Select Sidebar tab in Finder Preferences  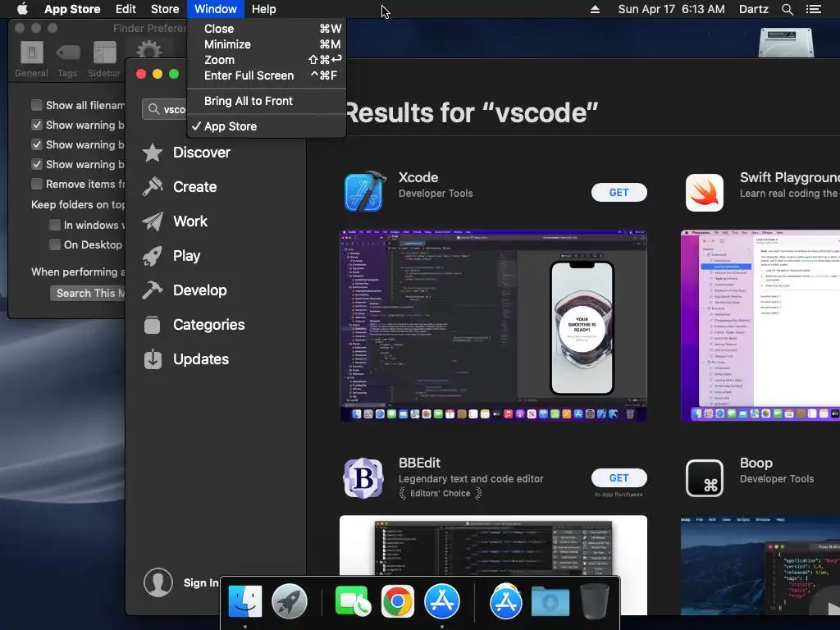104,59
